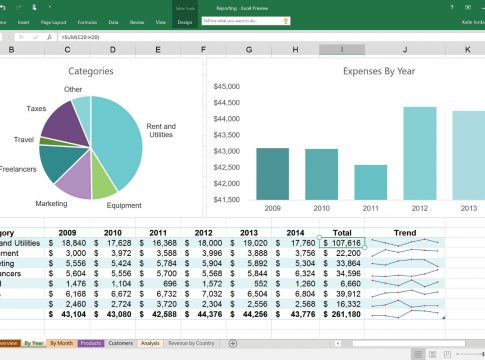Select Total cell showing 107,616
The width and height of the screenshot is (485, 360).
tap(342, 243)
